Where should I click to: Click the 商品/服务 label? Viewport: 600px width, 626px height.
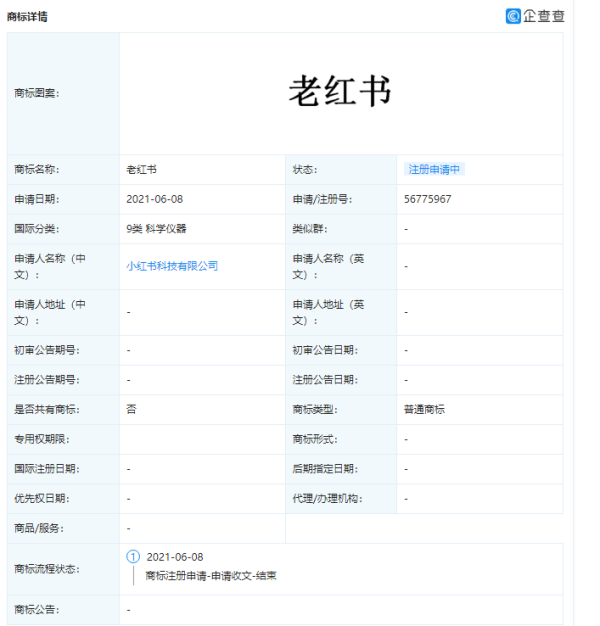tap(39, 528)
